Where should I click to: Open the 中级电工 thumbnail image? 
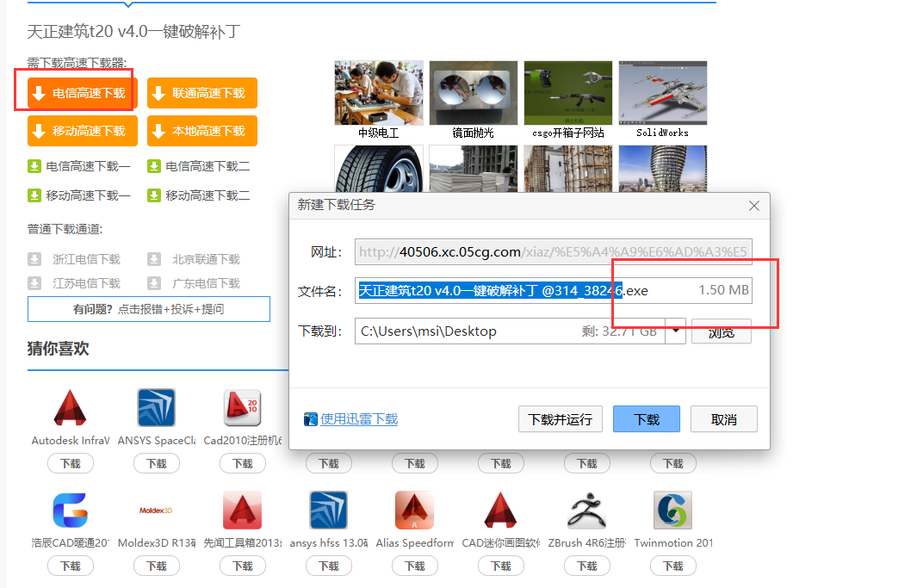pyautogui.click(x=379, y=93)
